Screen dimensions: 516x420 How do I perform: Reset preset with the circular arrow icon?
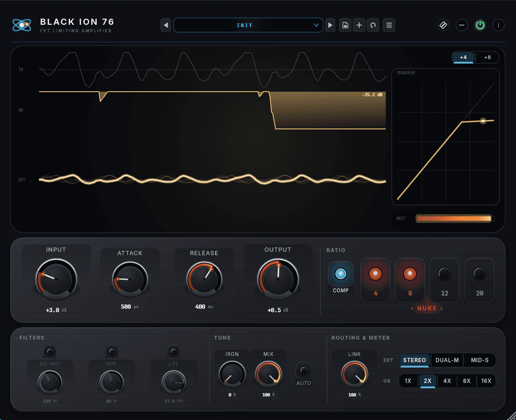tap(373, 25)
